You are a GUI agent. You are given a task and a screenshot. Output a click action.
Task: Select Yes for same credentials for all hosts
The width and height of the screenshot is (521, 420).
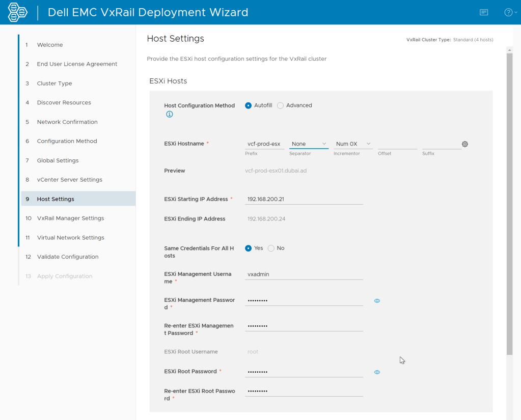click(x=249, y=248)
